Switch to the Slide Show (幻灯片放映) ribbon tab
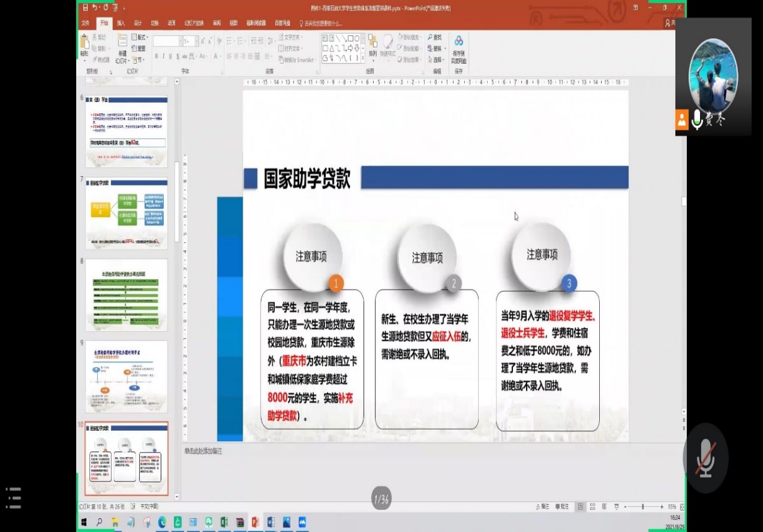This screenshot has width=763, height=532. point(193,23)
